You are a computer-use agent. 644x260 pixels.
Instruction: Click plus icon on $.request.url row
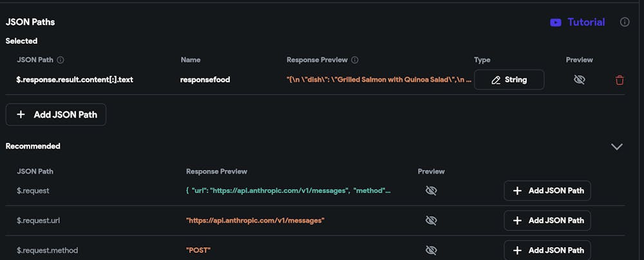pyautogui.click(x=517, y=220)
